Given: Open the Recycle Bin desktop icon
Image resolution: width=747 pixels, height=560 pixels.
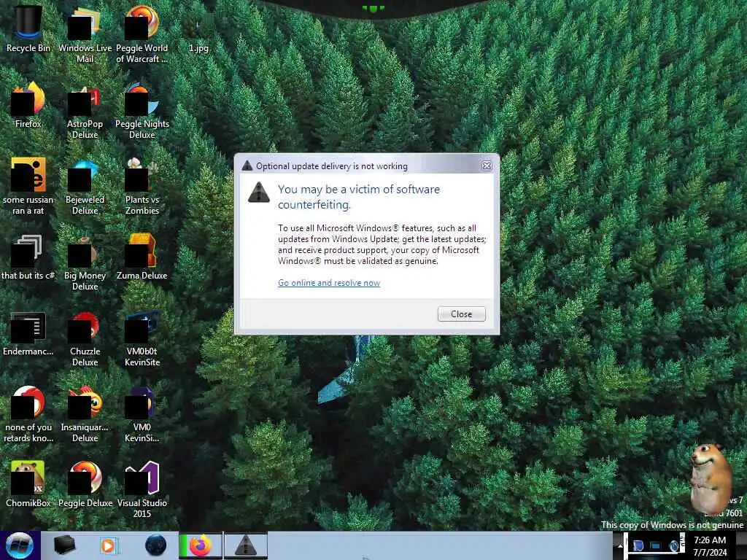Looking at the screenshot, I should click(28, 28).
